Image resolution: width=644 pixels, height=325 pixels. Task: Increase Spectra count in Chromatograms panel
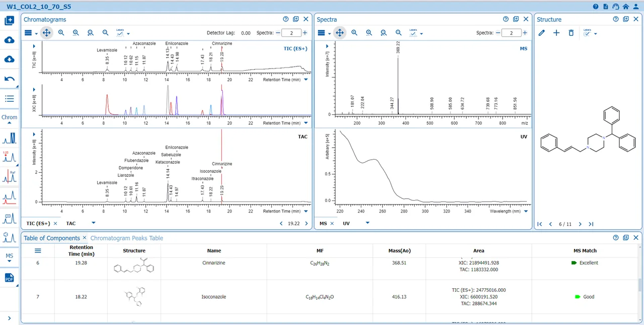(304, 33)
